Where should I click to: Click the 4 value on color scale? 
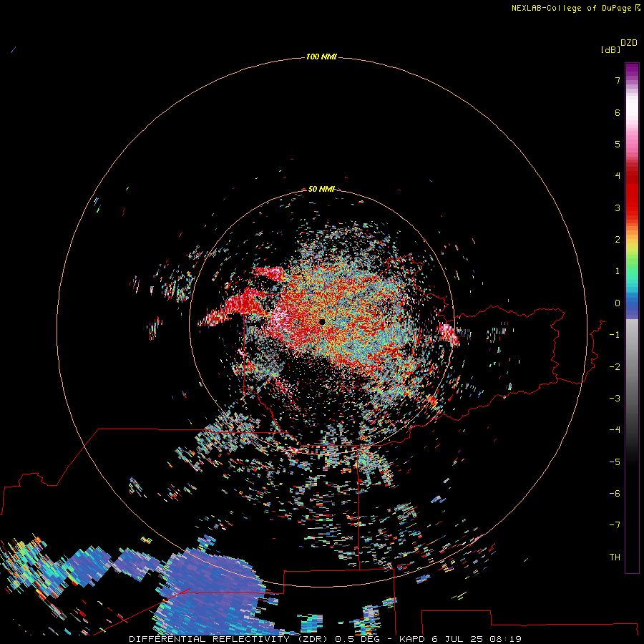point(618,176)
